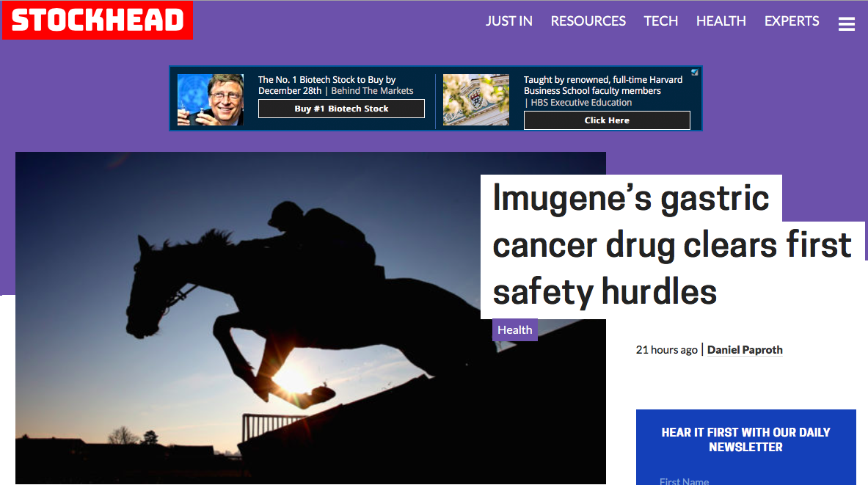Click the Harvard building ad thumbnail
Screen dimensions: 868x485
(x=476, y=100)
